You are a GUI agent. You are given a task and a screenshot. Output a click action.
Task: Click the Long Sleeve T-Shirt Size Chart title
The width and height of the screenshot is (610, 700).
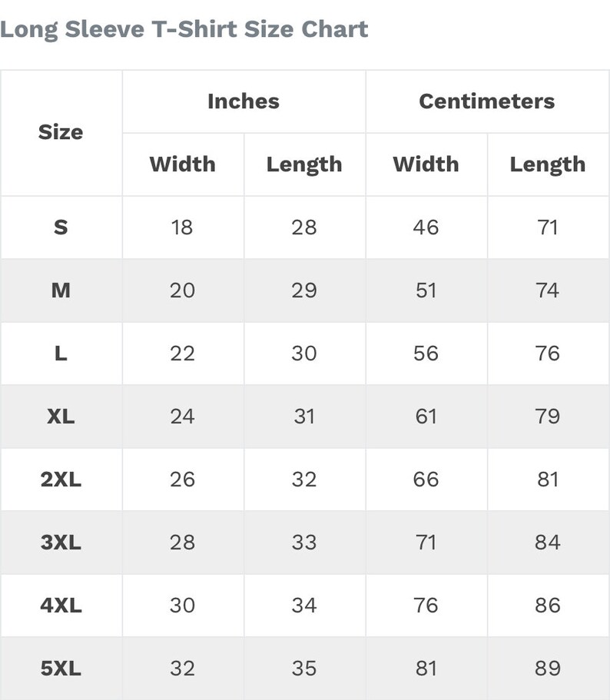[x=184, y=29]
